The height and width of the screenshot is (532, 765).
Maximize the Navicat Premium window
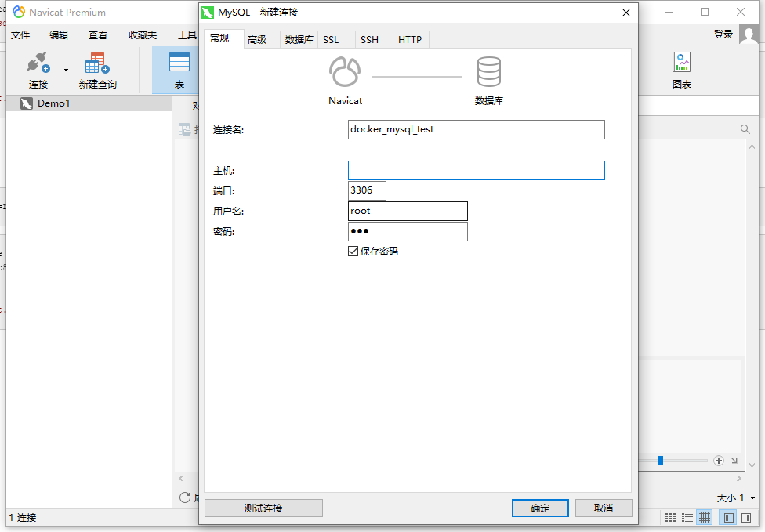pyautogui.click(x=705, y=12)
